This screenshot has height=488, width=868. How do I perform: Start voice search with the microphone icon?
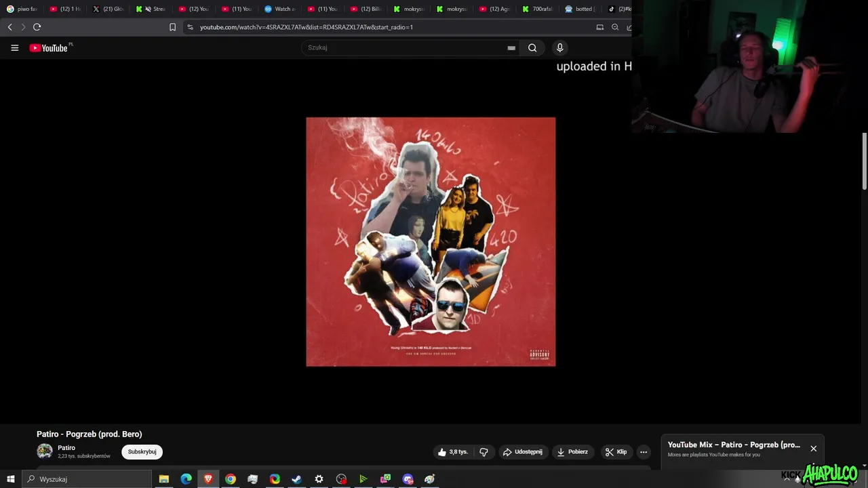559,47
